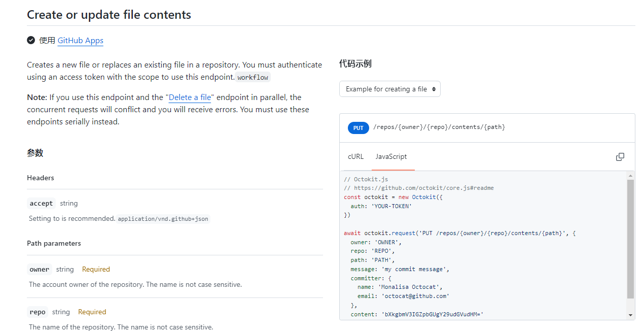Image resolution: width=644 pixels, height=331 pixels.
Task: Copy the code sample with clipboard icon
Action: coord(620,157)
